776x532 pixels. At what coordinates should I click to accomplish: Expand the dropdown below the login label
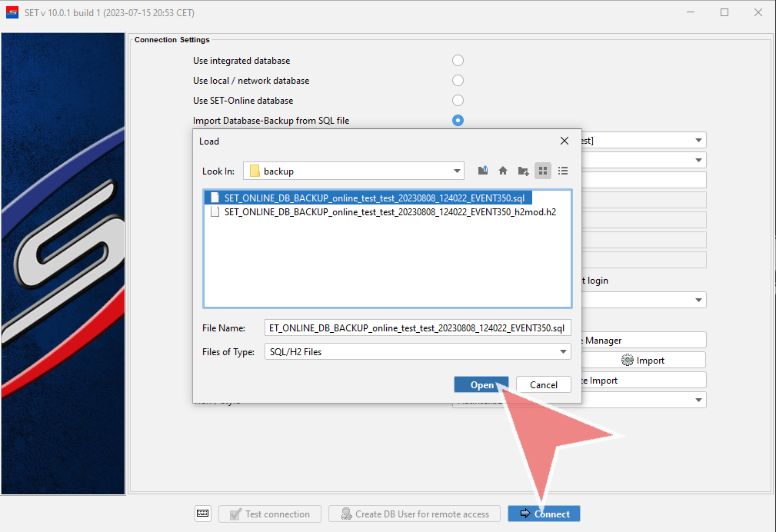(698, 300)
